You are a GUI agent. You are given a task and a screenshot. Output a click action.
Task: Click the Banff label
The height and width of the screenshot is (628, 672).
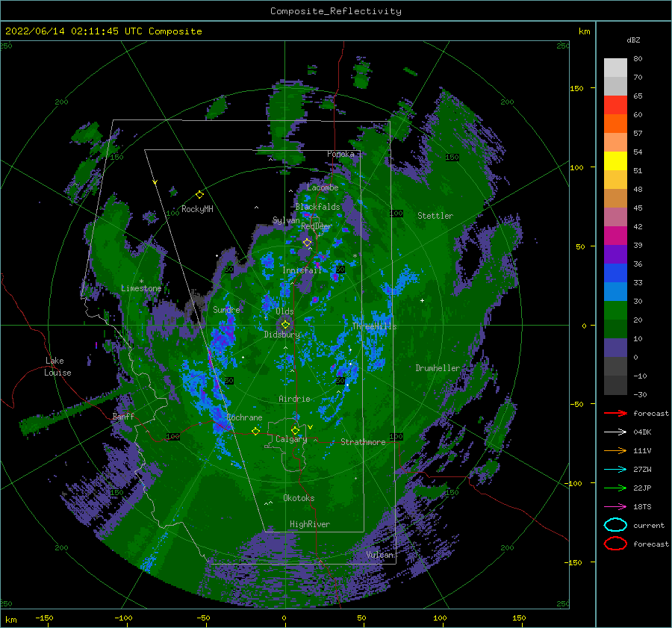click(123, 416)
